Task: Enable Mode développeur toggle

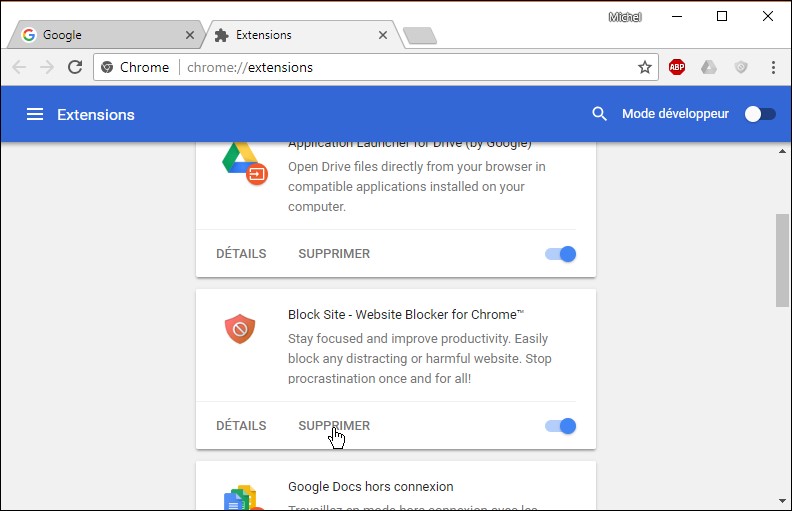Action: point(760,114)
